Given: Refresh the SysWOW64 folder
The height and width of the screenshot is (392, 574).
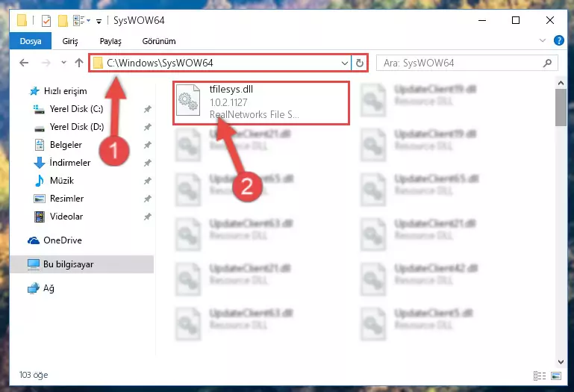Looking at the screenshot, I should (360, 63).
